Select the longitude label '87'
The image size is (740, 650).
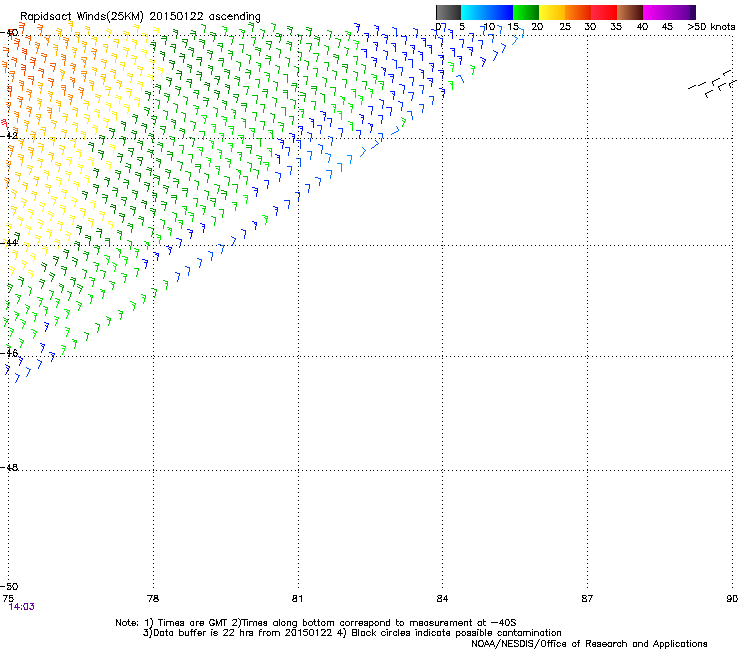587,599
